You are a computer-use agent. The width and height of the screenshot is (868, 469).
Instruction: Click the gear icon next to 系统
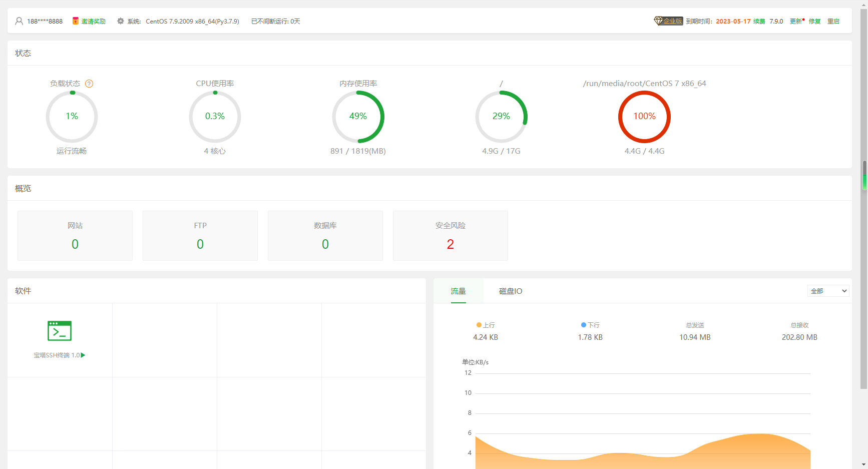tap(121, 21)
